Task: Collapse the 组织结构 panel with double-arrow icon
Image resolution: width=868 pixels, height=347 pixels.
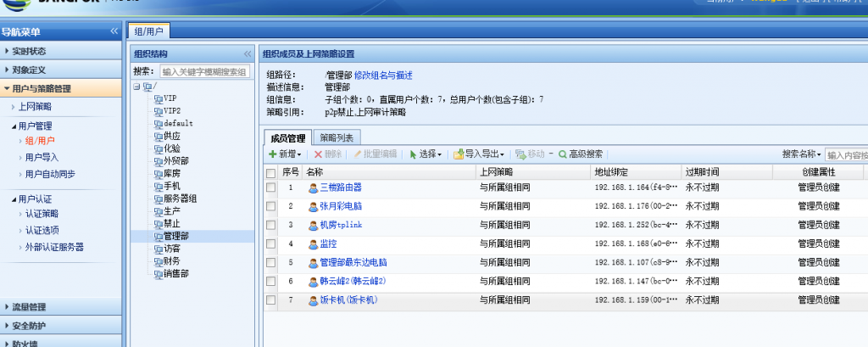Action: point(248,53)
